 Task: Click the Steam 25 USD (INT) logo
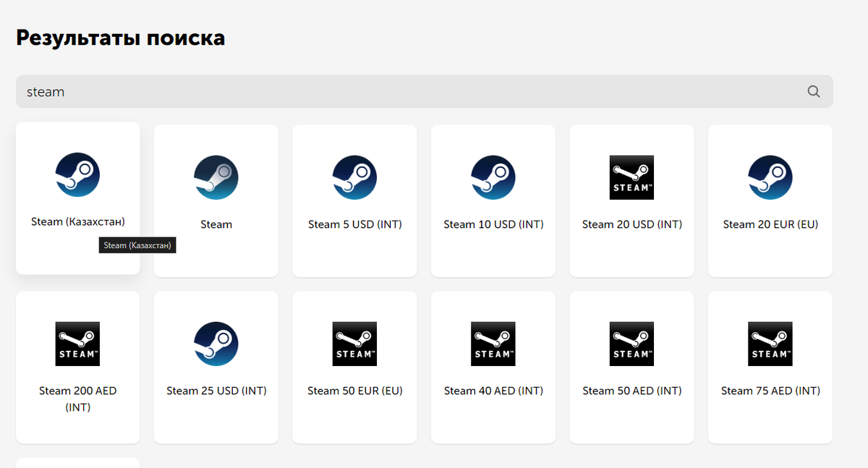coord(216,344)
